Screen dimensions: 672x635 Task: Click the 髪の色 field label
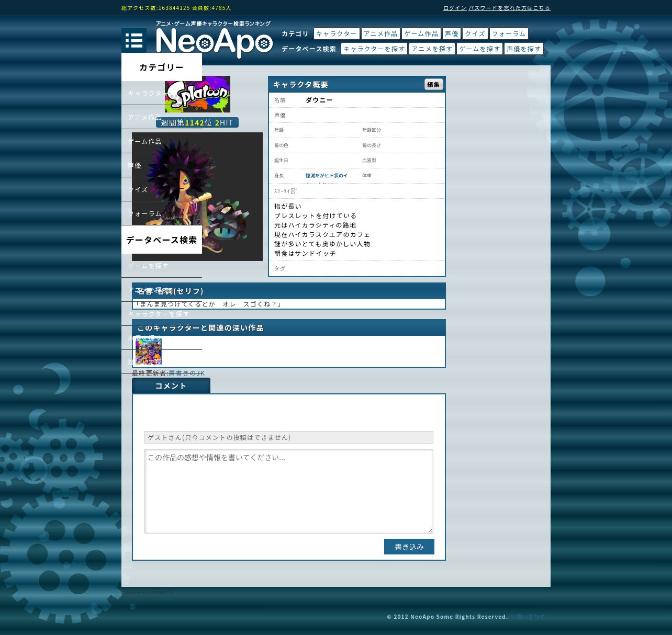pyautogui.click(x=281, y=145)
